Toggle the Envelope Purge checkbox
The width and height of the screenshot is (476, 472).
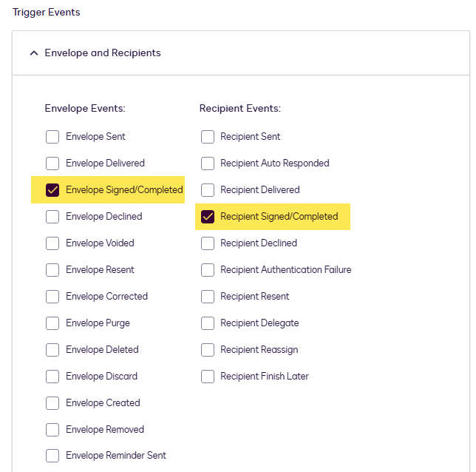point(52,323)
